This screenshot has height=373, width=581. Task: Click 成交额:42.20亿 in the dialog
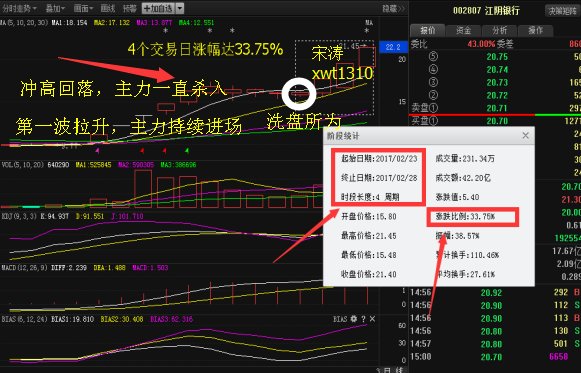click(463, 178)
